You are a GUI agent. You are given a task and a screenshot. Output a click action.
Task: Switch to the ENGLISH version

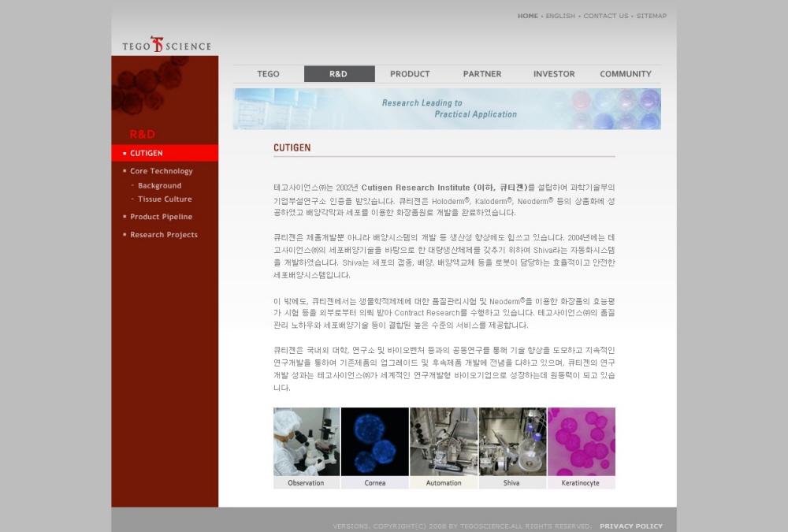[x=560, y=16]
